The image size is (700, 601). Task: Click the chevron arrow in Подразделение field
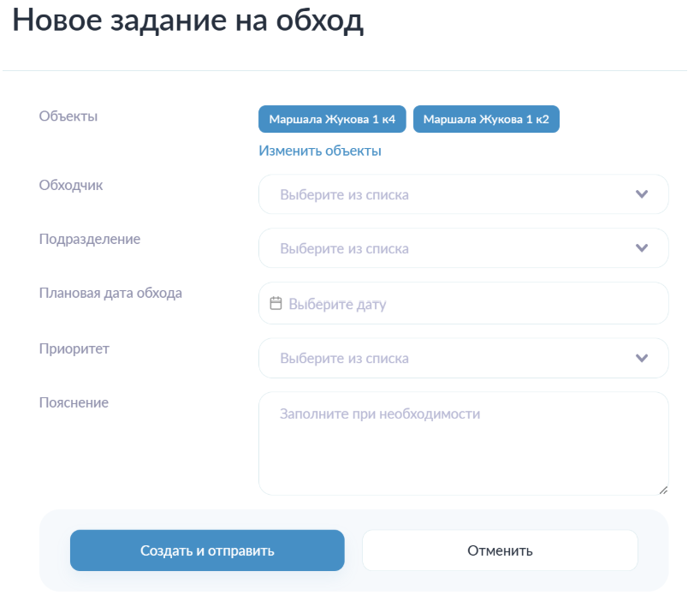(x=642, y=248)
